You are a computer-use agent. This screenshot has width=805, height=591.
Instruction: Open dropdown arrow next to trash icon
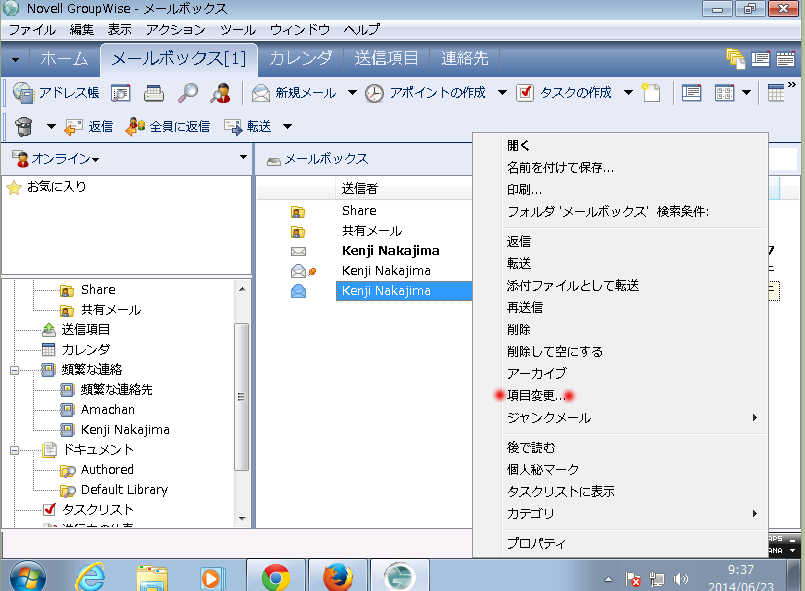[x=51, y=126]
